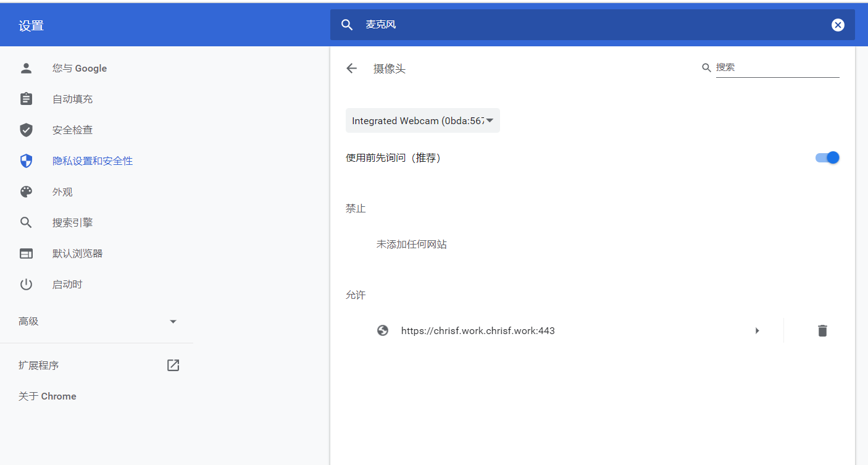Screen dimensions: 868x465
Task: Select the 自动填充 clipboard icon
Action: pos(26,99)
